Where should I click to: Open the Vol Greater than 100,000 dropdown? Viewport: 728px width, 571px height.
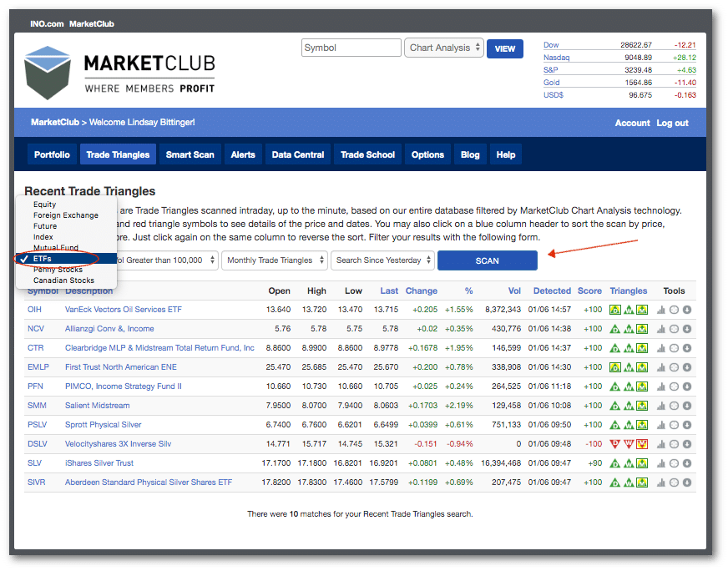(x=166, y=260)
